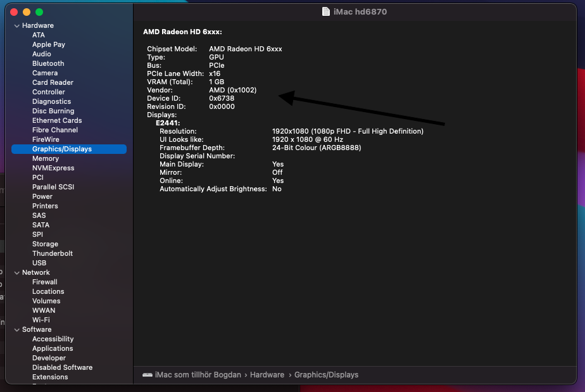Collapse the Hardware section chevron
Viewport: 585px width, 392px height.
[17, 26]
